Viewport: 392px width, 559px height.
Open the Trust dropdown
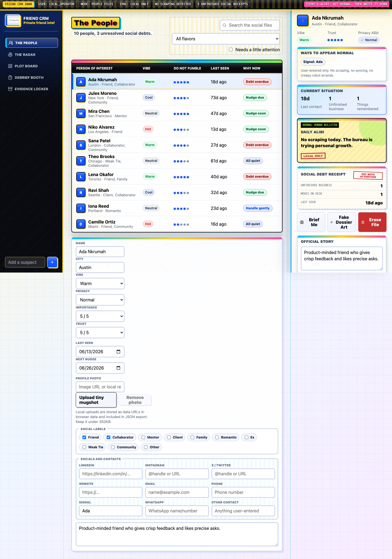[x=100, y=333]
